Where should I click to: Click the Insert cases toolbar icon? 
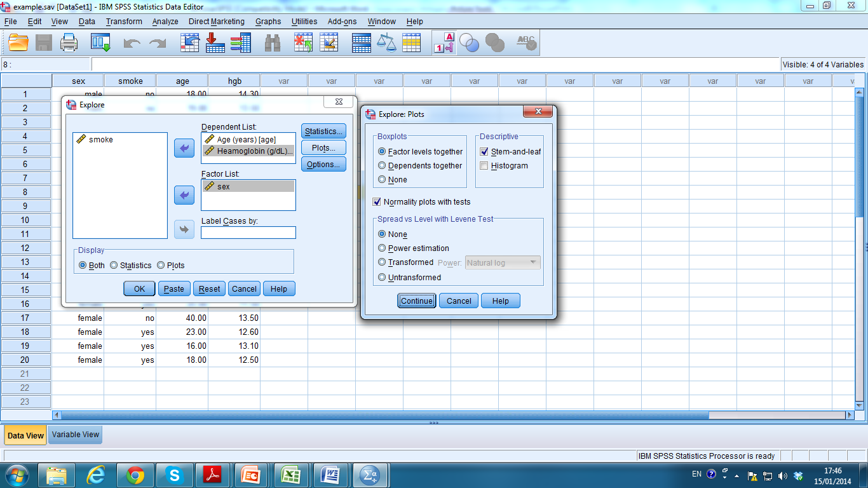click(304, 43)
